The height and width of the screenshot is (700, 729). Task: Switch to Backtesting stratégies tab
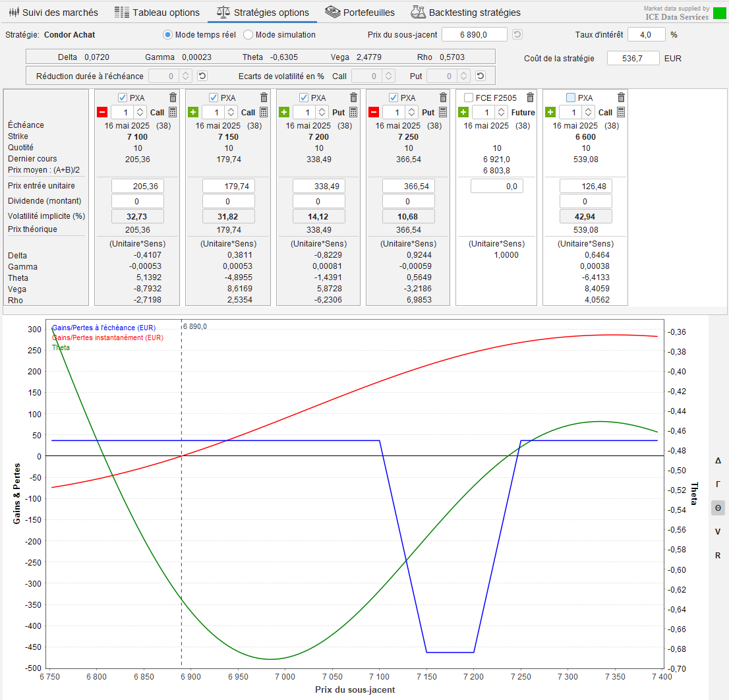tap(465, 13)
